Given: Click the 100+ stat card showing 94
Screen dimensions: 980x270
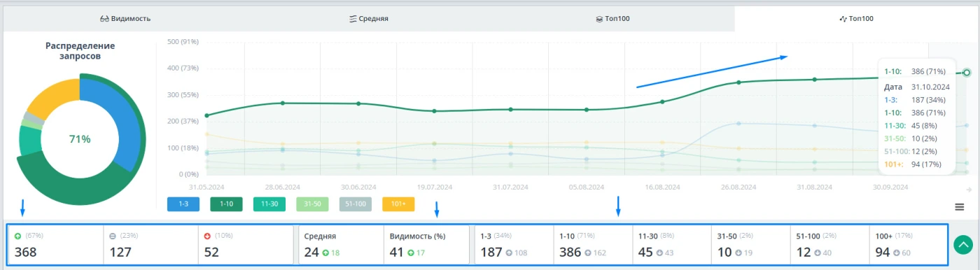Looking at the screenshot, I should coord(909,245).
